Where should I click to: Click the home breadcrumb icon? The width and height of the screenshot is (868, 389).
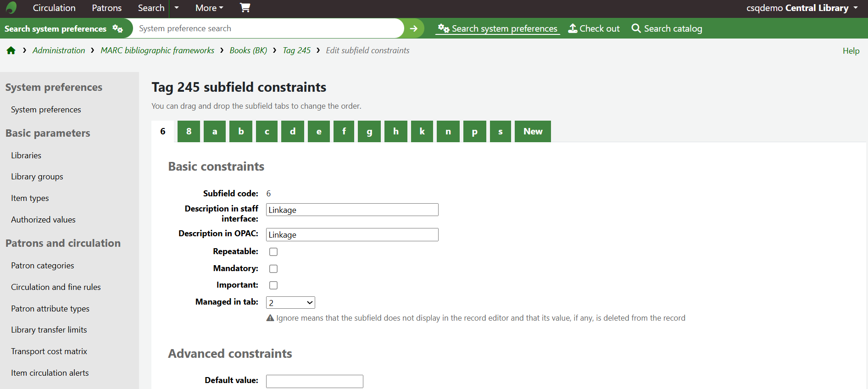tap(11, 50)
